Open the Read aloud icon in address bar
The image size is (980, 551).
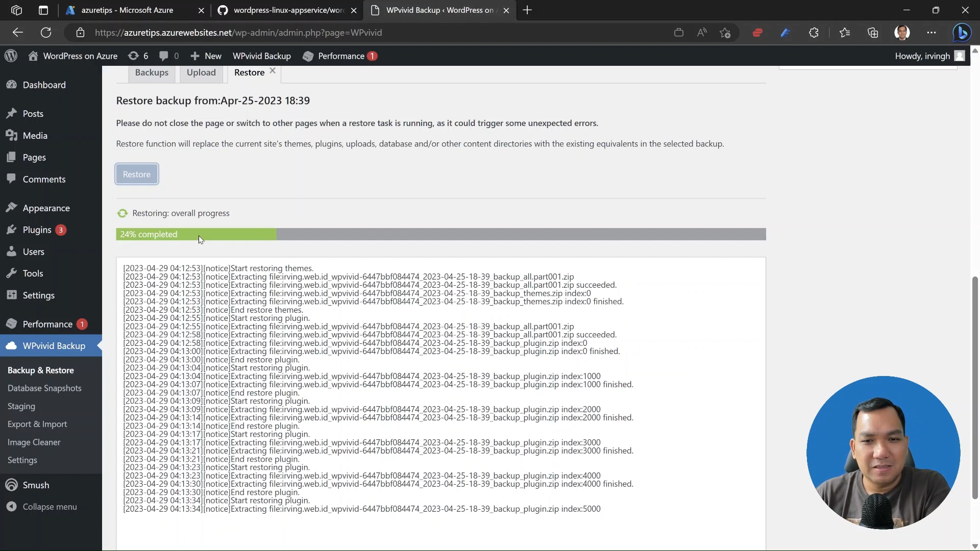[702, 33]
